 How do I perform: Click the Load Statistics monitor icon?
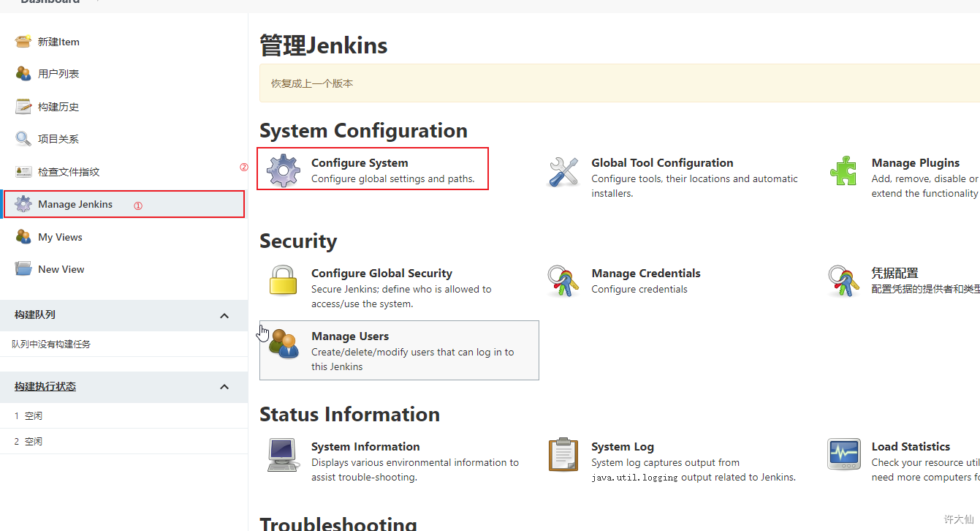coord(843,454)
